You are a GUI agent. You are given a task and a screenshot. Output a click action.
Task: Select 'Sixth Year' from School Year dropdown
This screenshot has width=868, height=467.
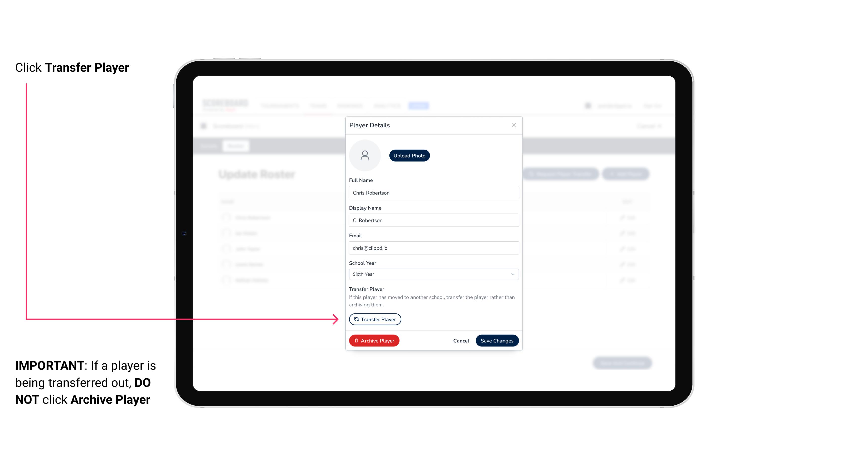(x=433, y=274)
